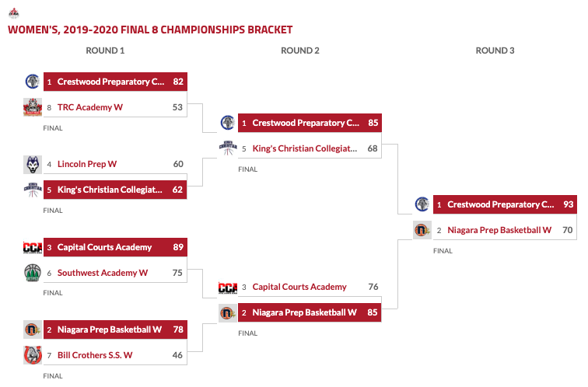Click Crestwood's score of 82 in Round 1
The width and height of the screenshot is (588, 387).
click(x=178, y=82)
